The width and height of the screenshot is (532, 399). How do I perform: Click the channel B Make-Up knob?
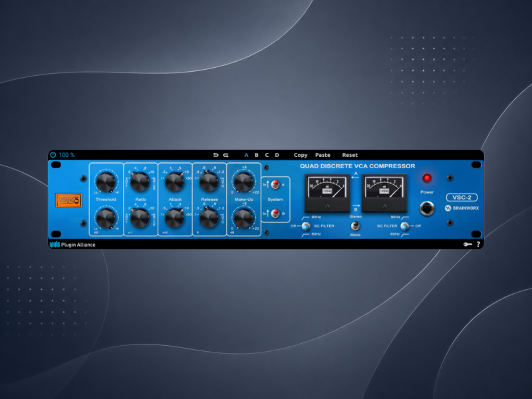coord(243,217)
